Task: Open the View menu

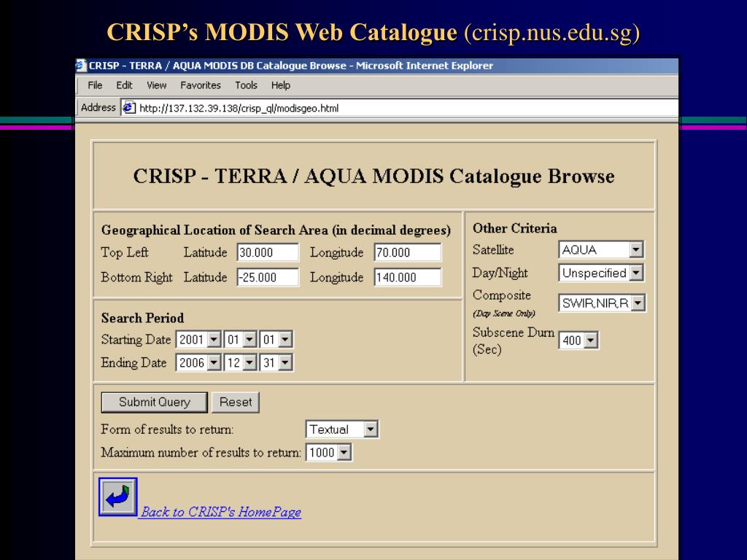Action: [156, 85]
